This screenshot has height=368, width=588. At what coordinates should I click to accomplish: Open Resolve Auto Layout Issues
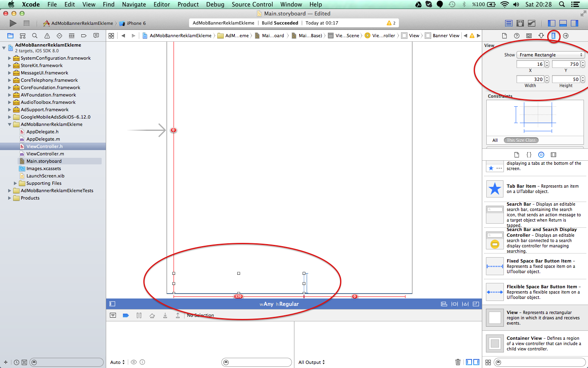pos(465,304)
